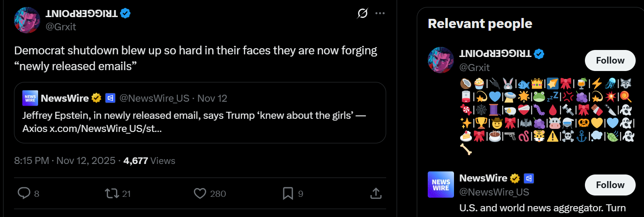Open the TRIGGERPOINT avatar in Relevant people
The height and width of the screenshot is (217, 644).
click(x=441, y=60)
